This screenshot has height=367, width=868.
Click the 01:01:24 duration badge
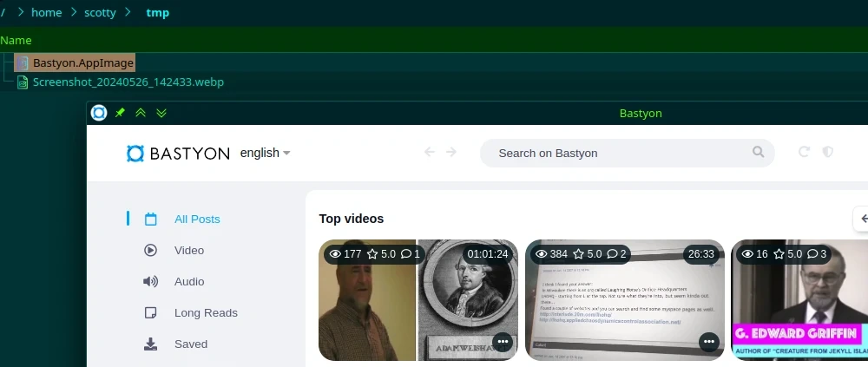488,254
